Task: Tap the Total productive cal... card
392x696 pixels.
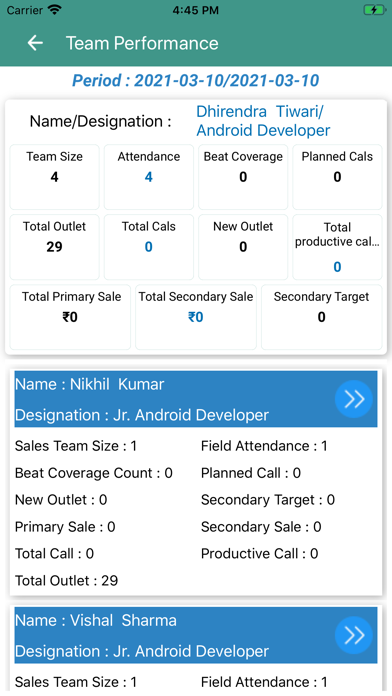Action: click(x=337, y=247)
